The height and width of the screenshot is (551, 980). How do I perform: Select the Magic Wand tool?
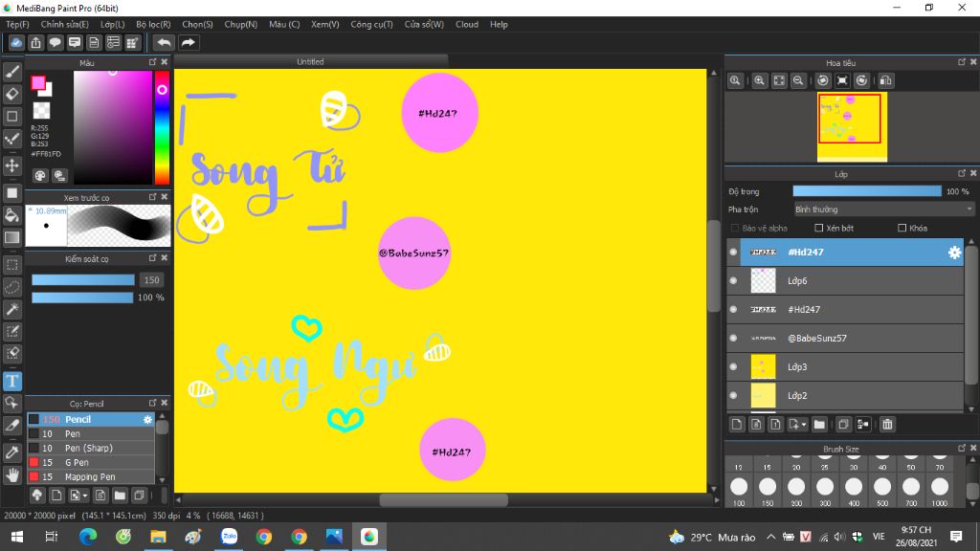11,309
